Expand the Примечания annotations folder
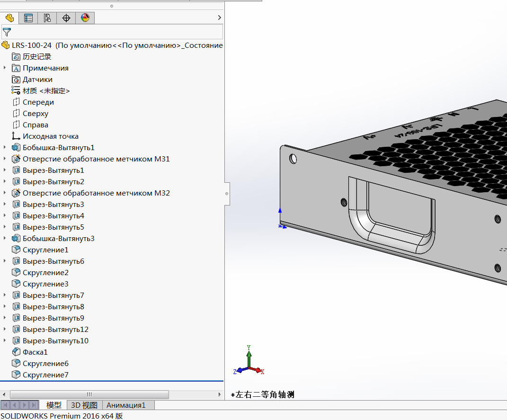The height and width of the screenshot is (420, 507). (x=5, y=68)
